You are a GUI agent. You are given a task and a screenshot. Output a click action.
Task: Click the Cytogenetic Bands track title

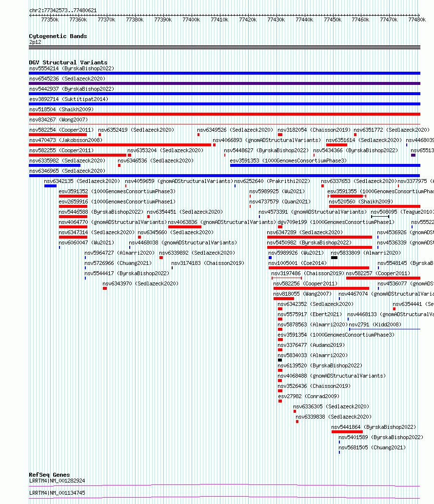coord(58,36)
